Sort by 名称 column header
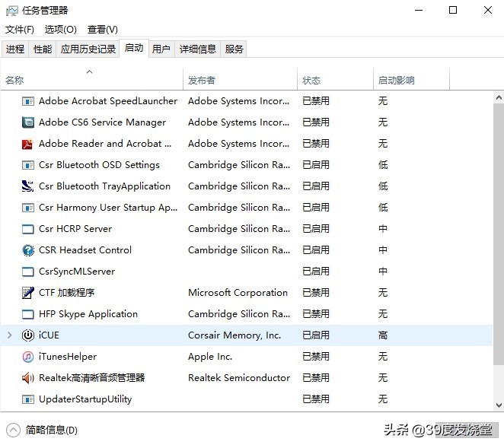Viewport: 504px width, 448px height. point(92,79)
